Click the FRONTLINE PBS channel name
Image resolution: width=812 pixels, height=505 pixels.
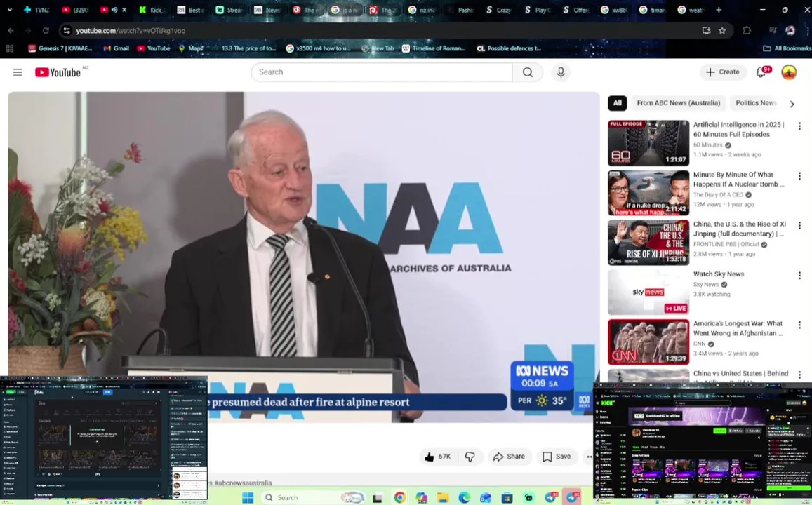tap(726, 244)
